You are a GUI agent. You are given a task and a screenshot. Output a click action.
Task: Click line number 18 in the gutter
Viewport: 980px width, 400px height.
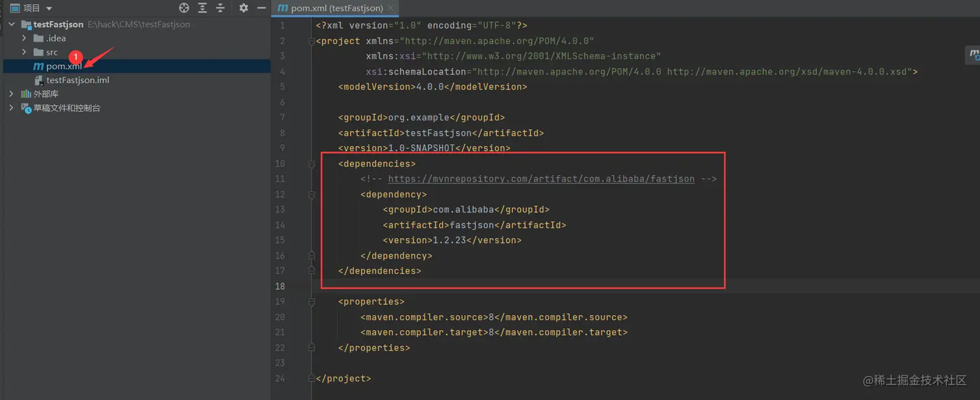(279, 286)
